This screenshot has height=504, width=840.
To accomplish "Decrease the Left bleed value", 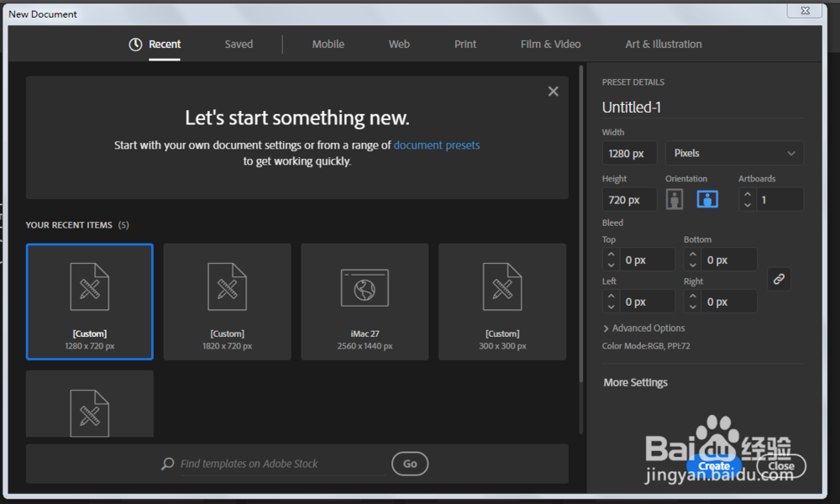I will 612,307.
